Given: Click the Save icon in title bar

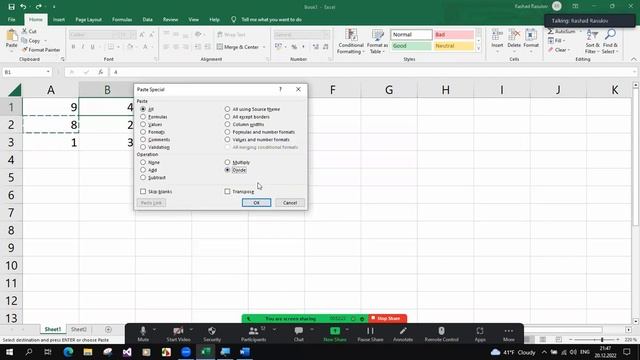Looking at the screenshot, I should point(11,7).
